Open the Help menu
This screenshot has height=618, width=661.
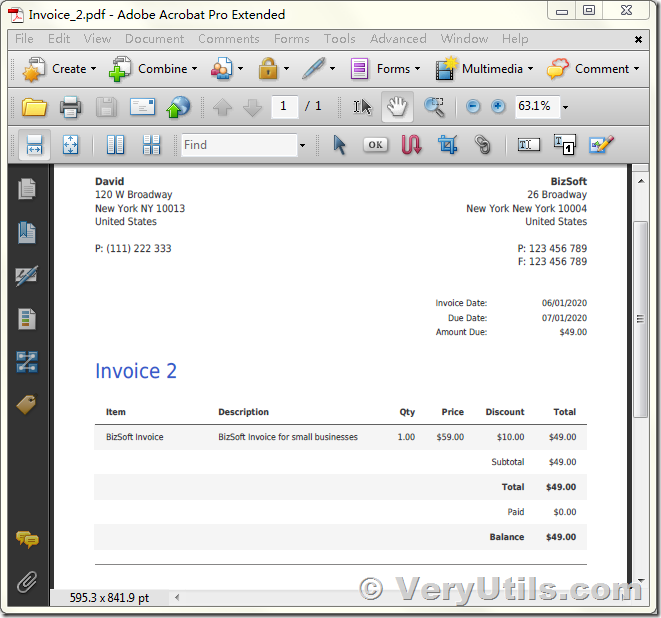tap(515, 39)
